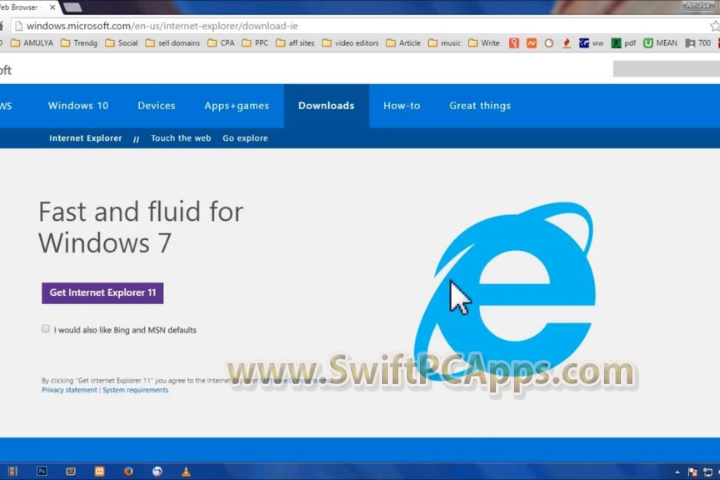Image resolution: width=720 pixels, height=480 pixels.
Task: Open the Write bookmarks folder
Action: [484, 43]
